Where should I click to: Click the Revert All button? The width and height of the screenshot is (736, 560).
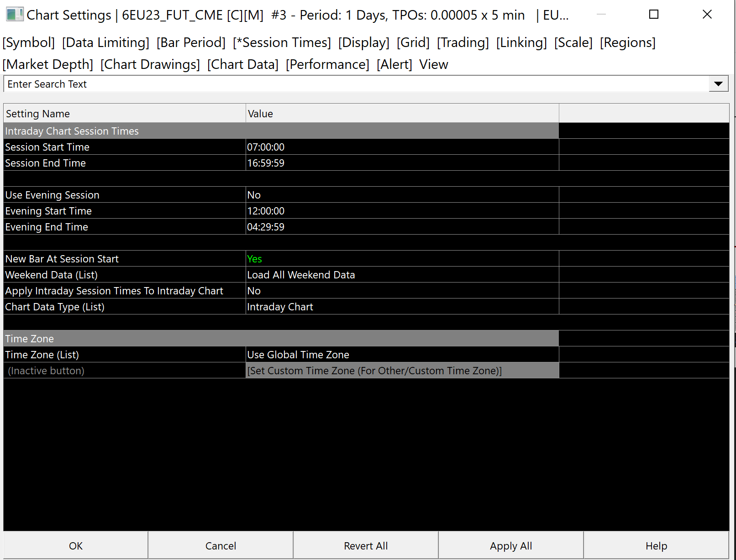click(x=366, y=545)
